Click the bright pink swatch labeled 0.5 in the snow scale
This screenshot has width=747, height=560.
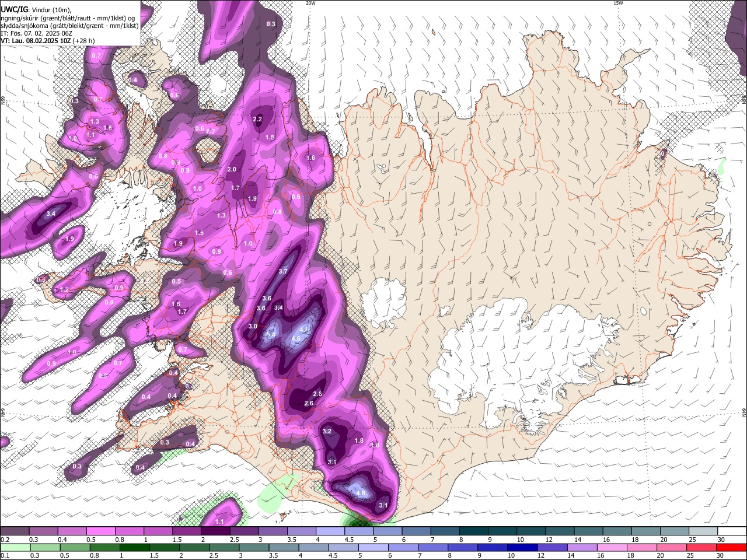[x=100, y=531]
